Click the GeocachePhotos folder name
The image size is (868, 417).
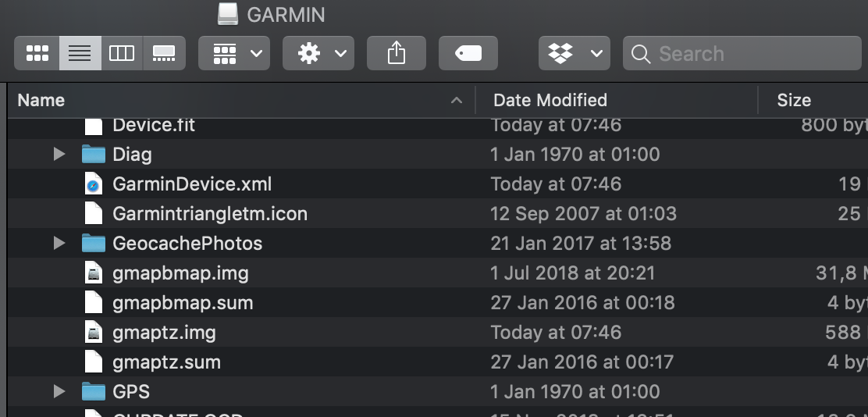click(x=187, y=244)
